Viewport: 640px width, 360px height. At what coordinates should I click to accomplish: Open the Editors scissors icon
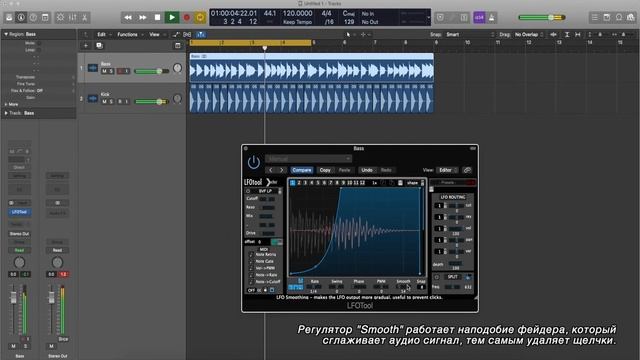click(x=84, y=18)
